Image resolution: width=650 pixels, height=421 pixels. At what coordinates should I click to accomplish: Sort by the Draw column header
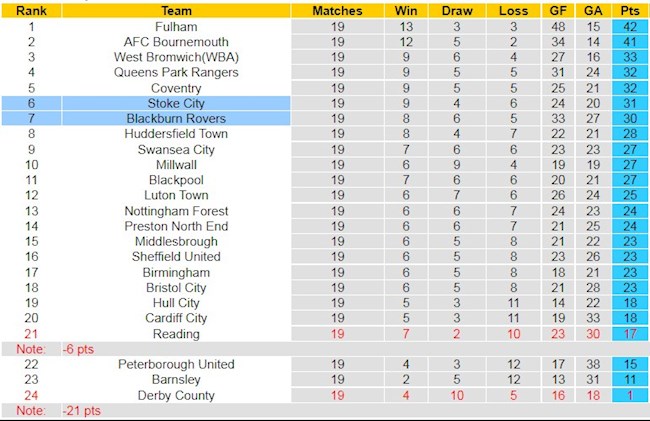(x=456, y=11)
